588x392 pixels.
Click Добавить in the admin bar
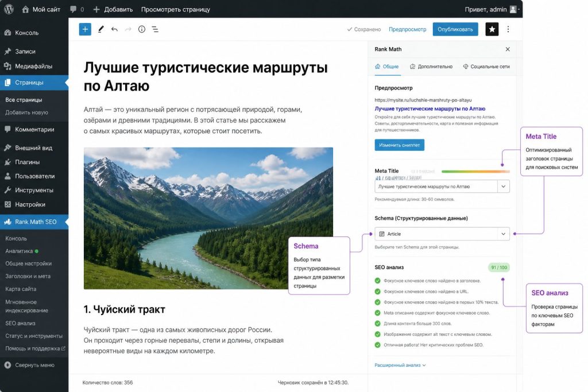(x=113, y=9)
